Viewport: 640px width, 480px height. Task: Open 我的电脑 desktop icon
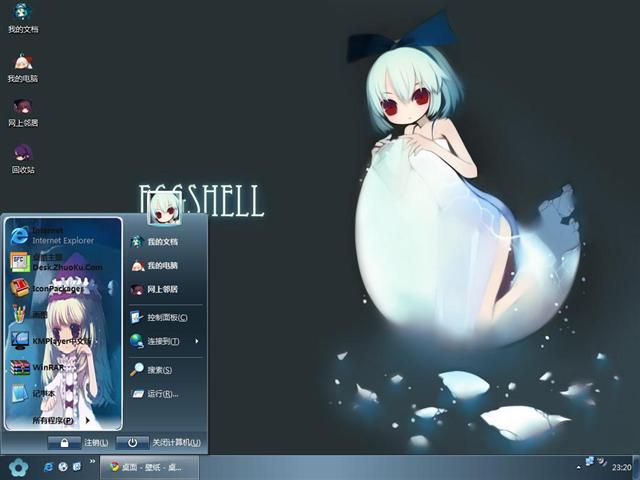(x=23, y=67)
